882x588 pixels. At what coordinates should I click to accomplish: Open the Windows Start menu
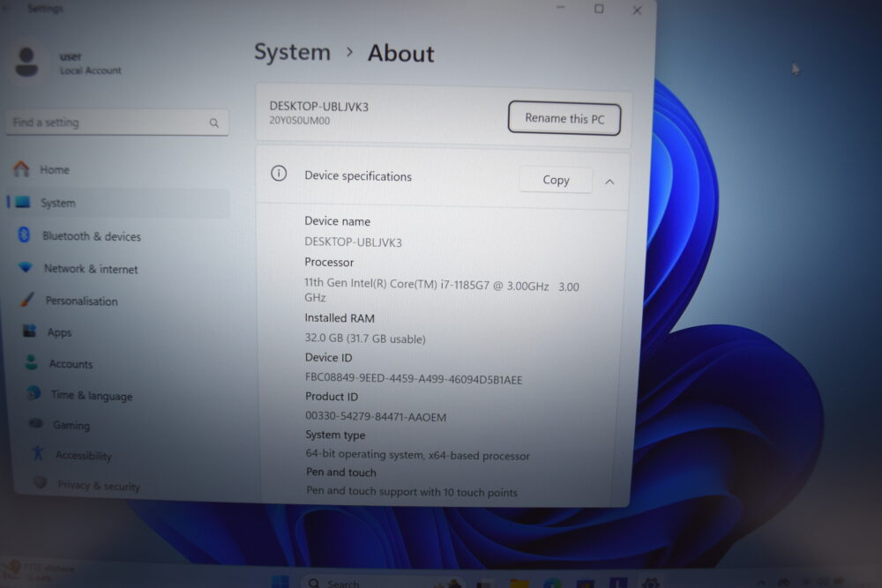tap(280, 581)
